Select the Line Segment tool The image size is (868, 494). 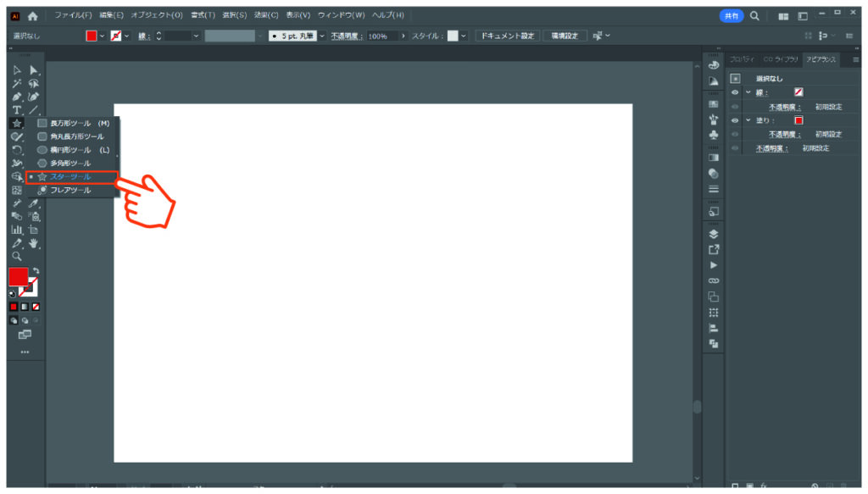(34, 110)
